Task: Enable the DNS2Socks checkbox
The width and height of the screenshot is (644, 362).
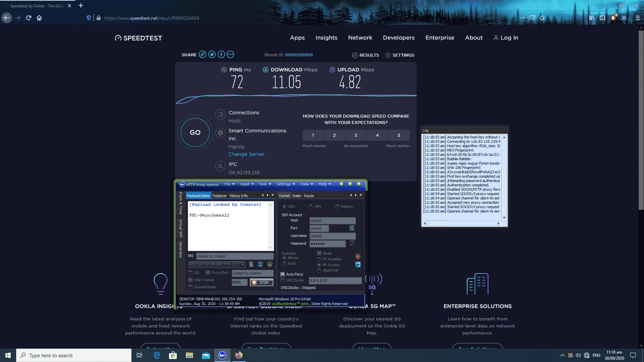Action: 283,281
